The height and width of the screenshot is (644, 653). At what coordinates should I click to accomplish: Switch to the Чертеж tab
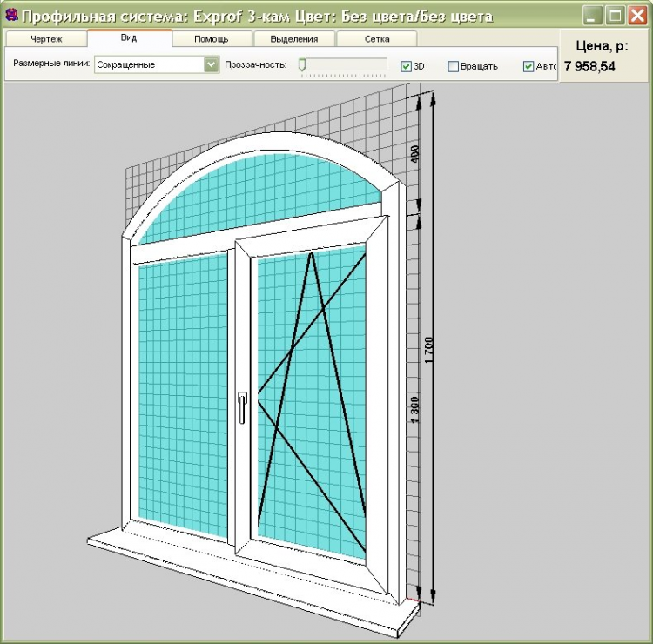(46, 39)
